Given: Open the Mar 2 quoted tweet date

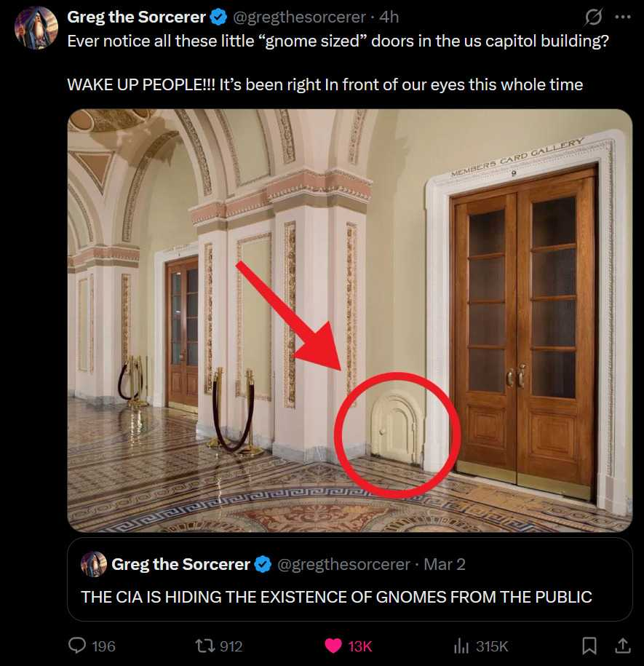Looking at the screenshot, I should coord(445,564).
